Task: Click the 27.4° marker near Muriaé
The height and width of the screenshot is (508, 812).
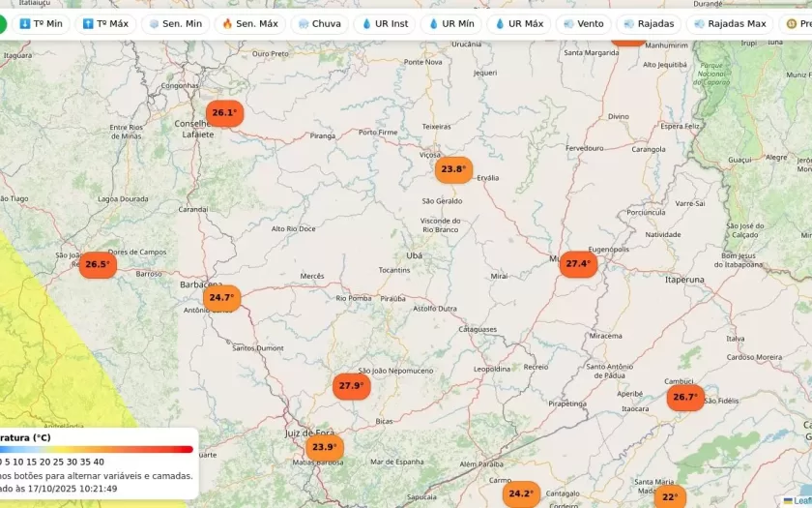Action: pyautogui.click(x=578, y=264)
